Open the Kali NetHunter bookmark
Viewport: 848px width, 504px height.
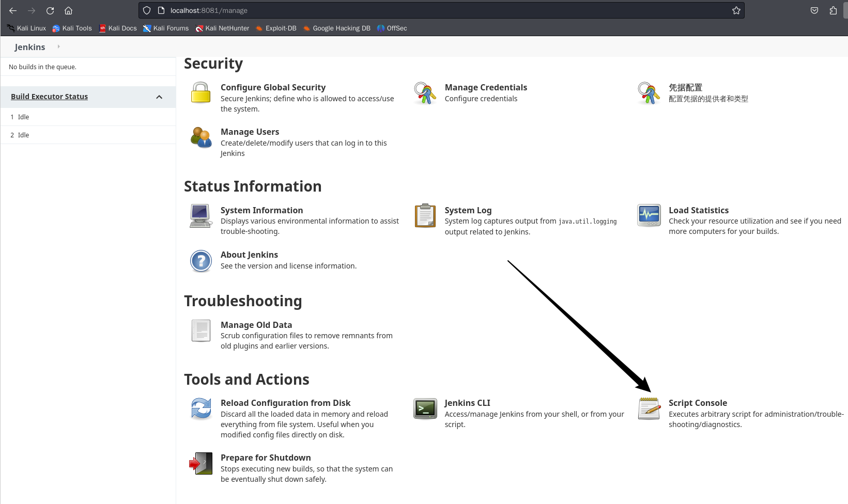(x=222, y=28)
